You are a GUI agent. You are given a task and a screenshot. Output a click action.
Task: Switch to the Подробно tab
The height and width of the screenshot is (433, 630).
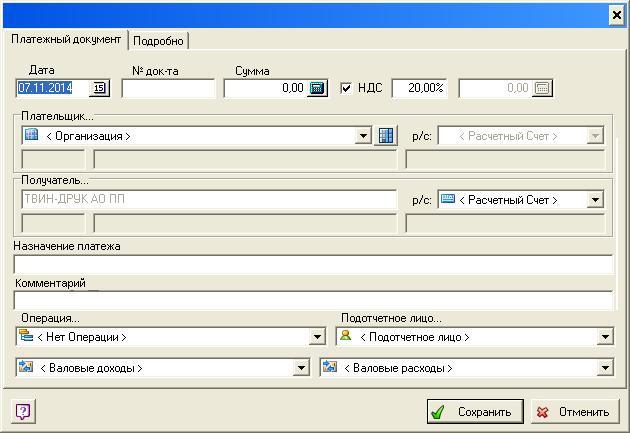pyautogui.click(x=158, y=40)
